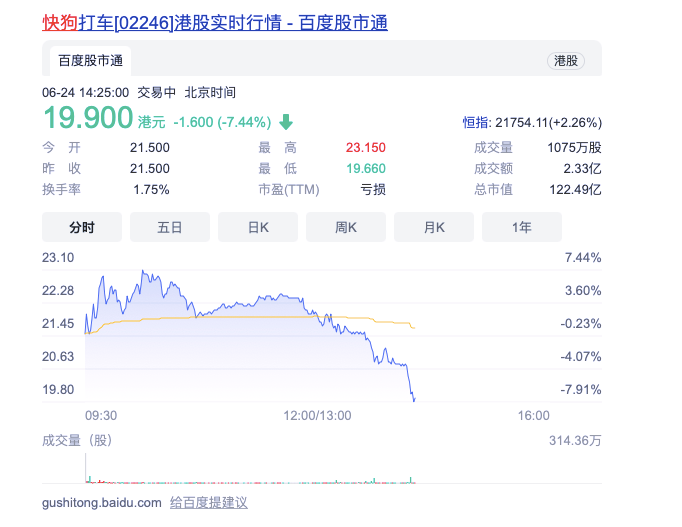
Task: Click the 12:00/13:00 time axis label
Action: [318, 416]
